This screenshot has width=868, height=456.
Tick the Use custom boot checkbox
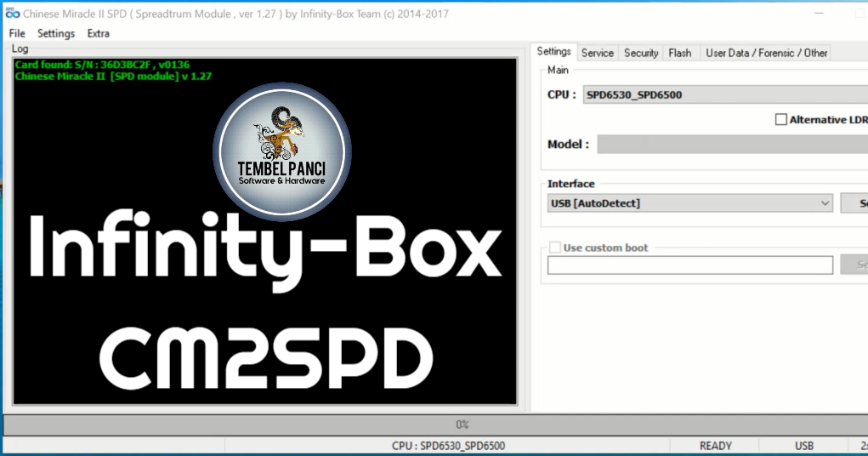554,248
